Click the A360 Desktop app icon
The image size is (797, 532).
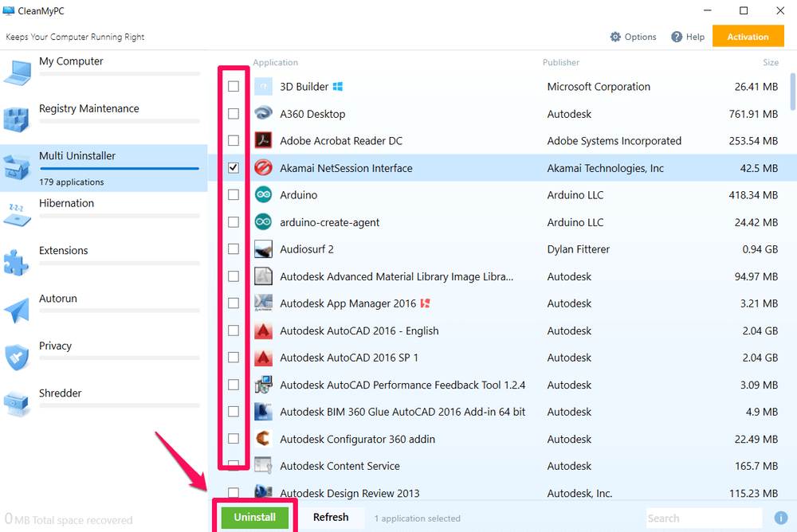point(263,114)
